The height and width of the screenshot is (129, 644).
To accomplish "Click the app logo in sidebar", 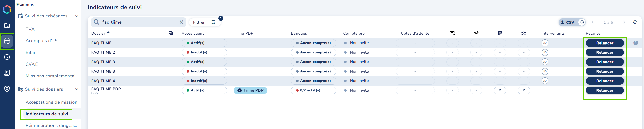I will click(x=7, y=9).
